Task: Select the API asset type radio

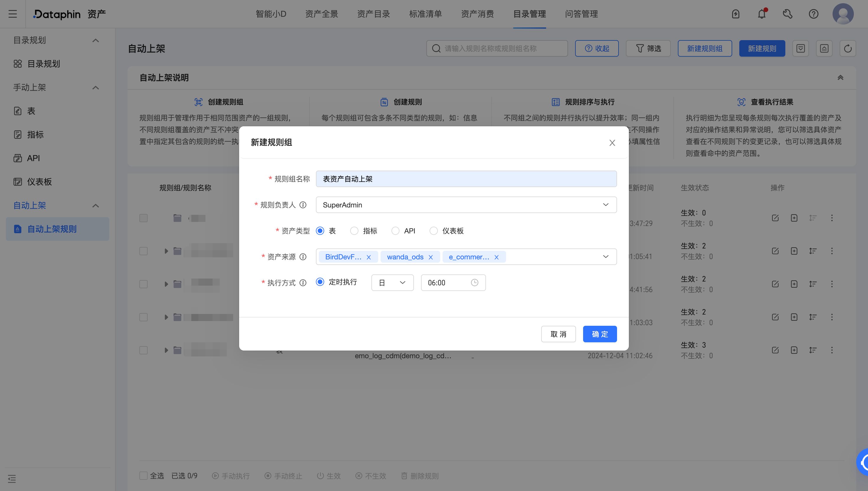Action: (x=395, y=231)
